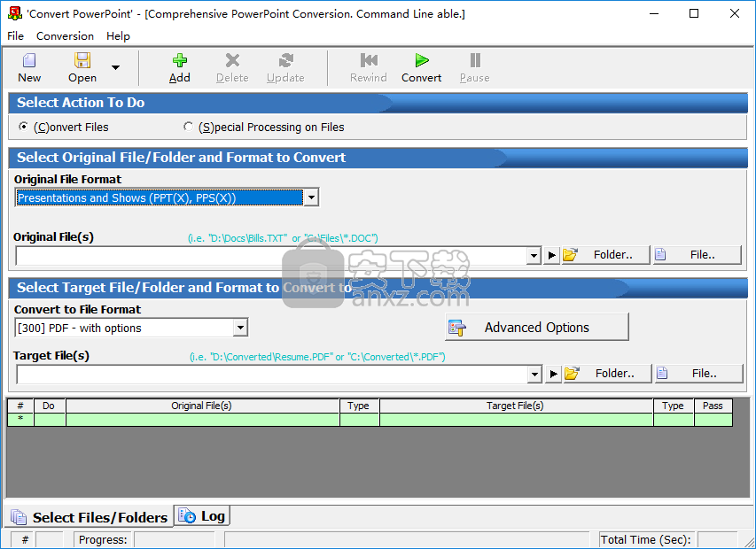This screenshot has height=549, width=756.
Task: Open the File menu
Action: coord(15,36)
